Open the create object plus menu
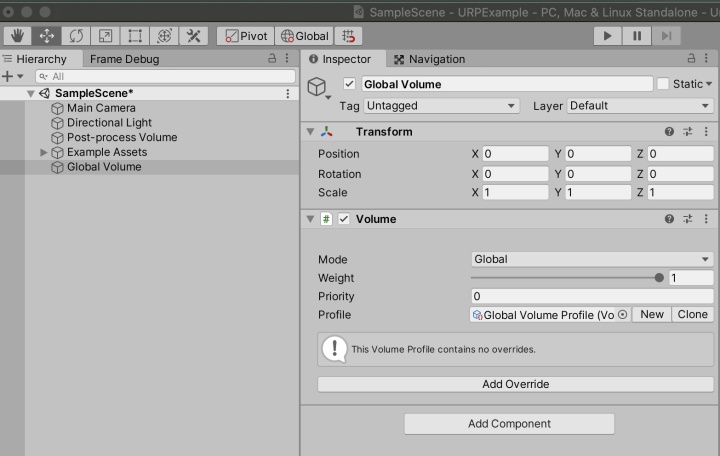The width and height of the screenshot is (720, 456). point(12,76)
